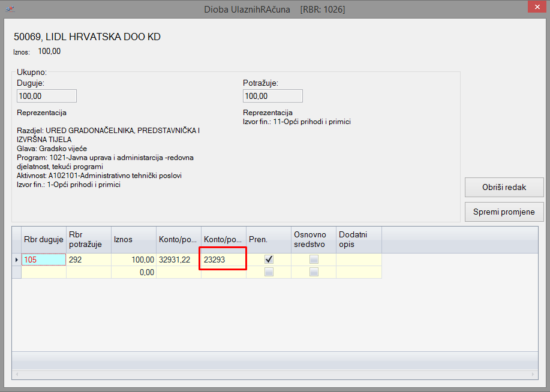Select the Konto cell showing 32931,22
The image size is (550, 392).
click(178, 260)
